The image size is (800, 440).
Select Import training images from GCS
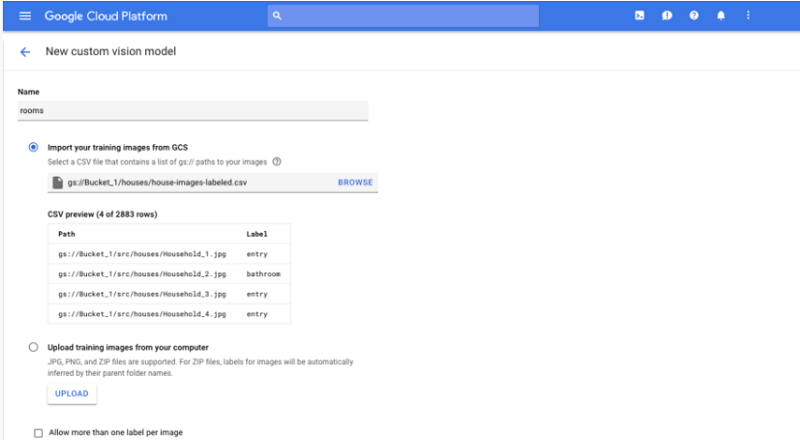tap(35, 147)
